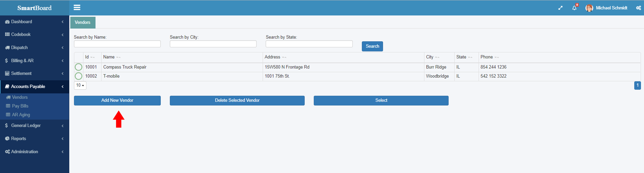Click the Billing & AR dollar icon
Viewport: 644px width, 173px height.
tap(6, 60)
